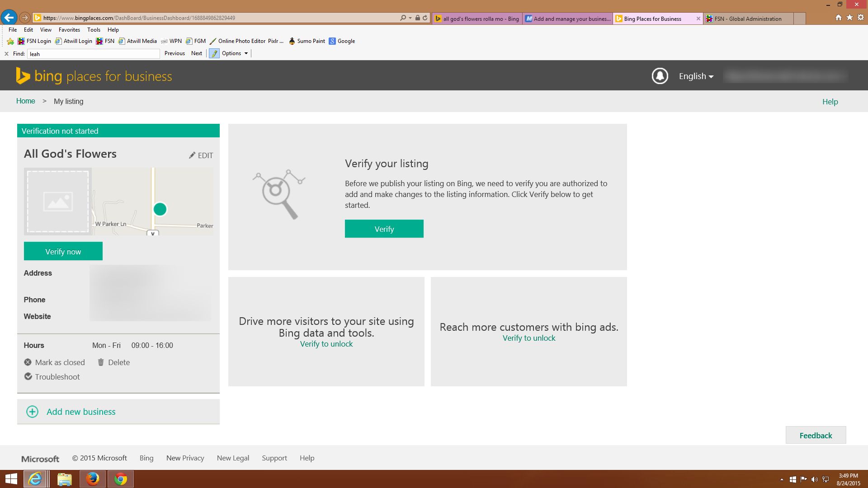868x488 pixels.
Task: Expand the English language dropdown
Action: [696, 76]
